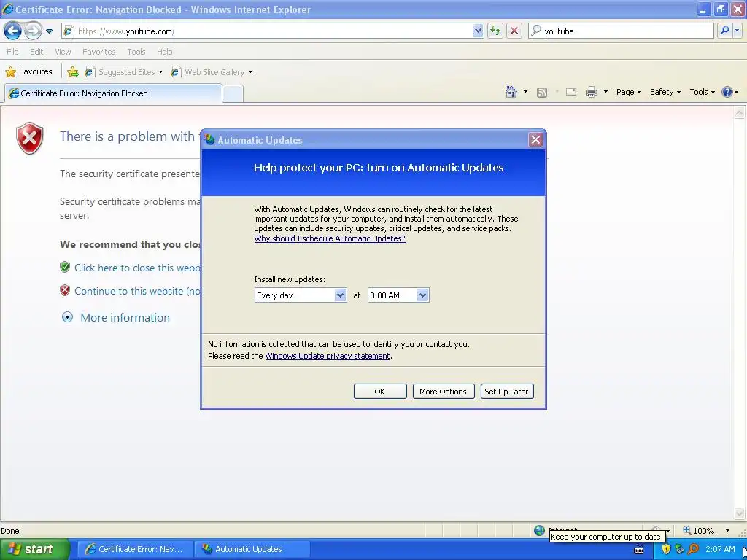747x560 pixels.
Task: Switch to Certificate Error taskbar button
Action: [x=135, y=549]
